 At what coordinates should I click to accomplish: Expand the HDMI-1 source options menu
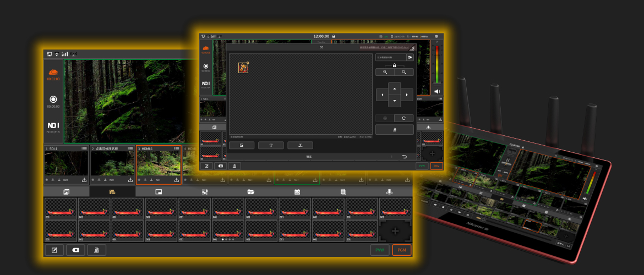click(x=177, y=148)
